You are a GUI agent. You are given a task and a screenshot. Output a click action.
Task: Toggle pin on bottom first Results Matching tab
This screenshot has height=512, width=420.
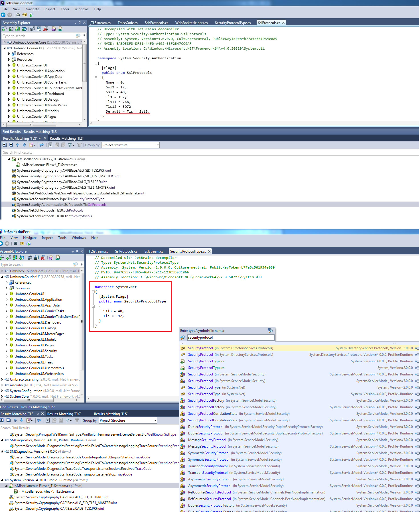37,414
